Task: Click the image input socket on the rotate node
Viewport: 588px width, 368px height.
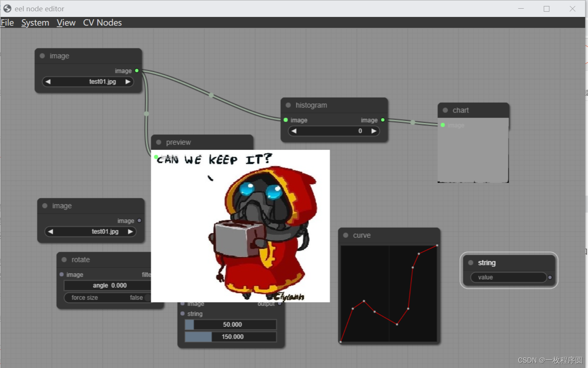Action: (x=62, y=274)
